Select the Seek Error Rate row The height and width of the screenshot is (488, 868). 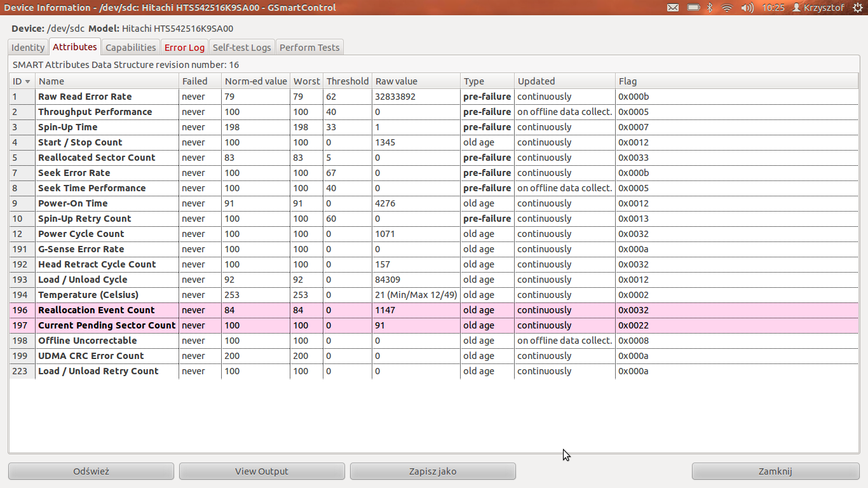click(434, 173)
